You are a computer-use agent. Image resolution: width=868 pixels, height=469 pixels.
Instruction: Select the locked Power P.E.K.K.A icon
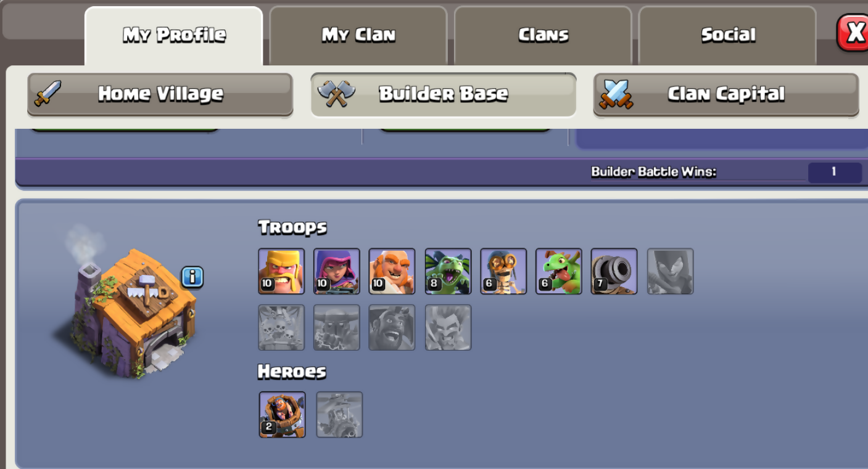pos(337,327)
